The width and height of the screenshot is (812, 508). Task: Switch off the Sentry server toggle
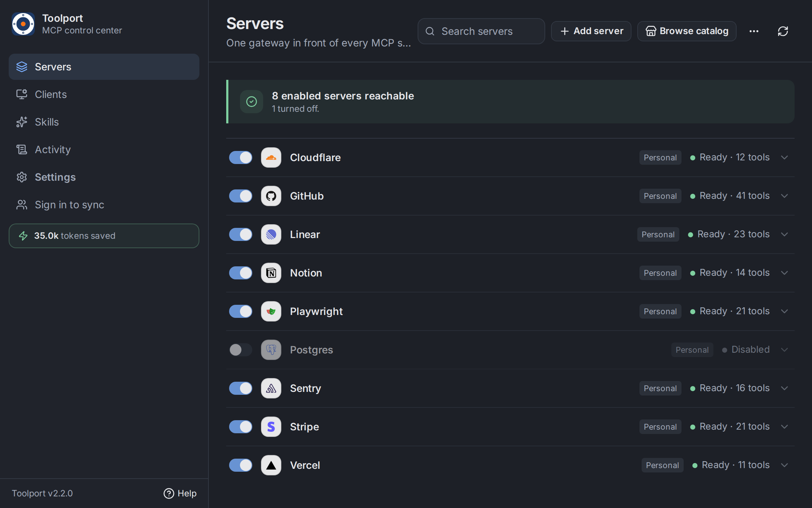pyautogui.click(x=241, y=388)
